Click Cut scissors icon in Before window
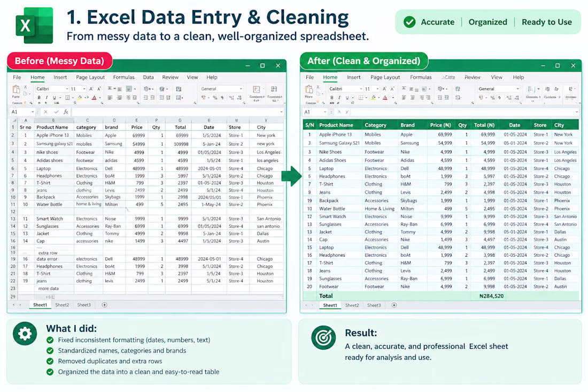 pyautogui.click(x=26, y=87)
